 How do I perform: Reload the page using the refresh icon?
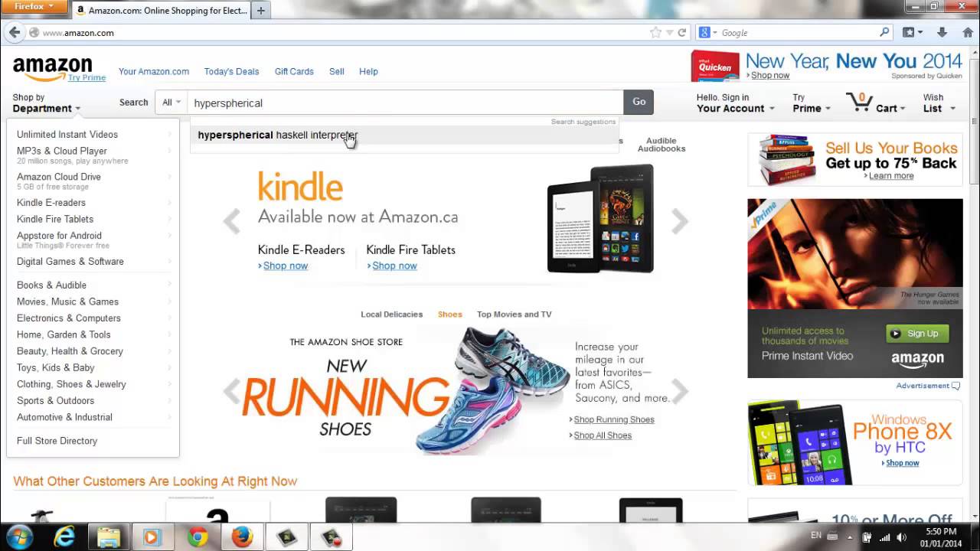(681, 33)
